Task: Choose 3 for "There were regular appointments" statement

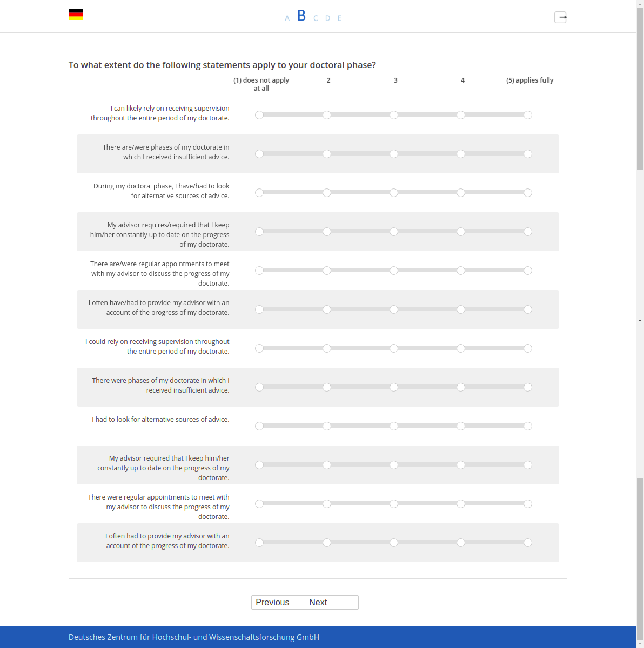Action: [394, 504]
